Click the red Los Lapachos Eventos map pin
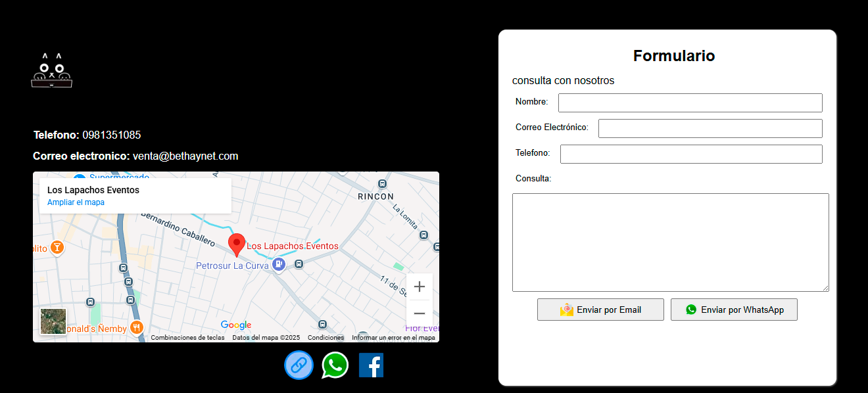Screen dimensions: 868x393 coord(237,244)
